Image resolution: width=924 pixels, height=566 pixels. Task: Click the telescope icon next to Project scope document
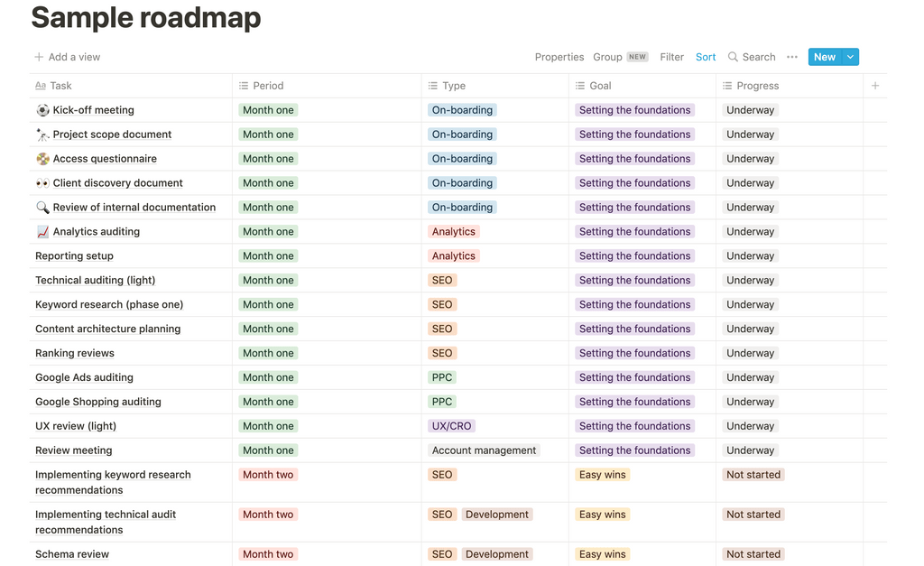(x=42, y=135)
